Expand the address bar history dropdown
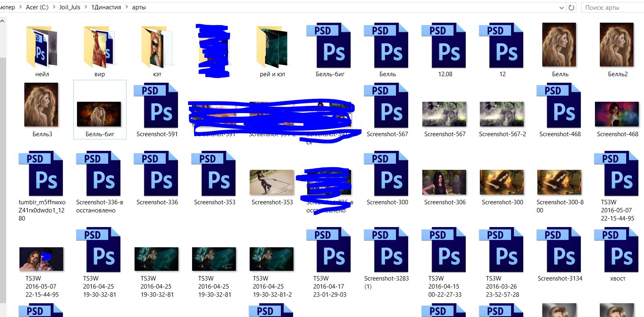Viewport: 644px width, 317px height. pyautogui.click(x=561, y=7)
